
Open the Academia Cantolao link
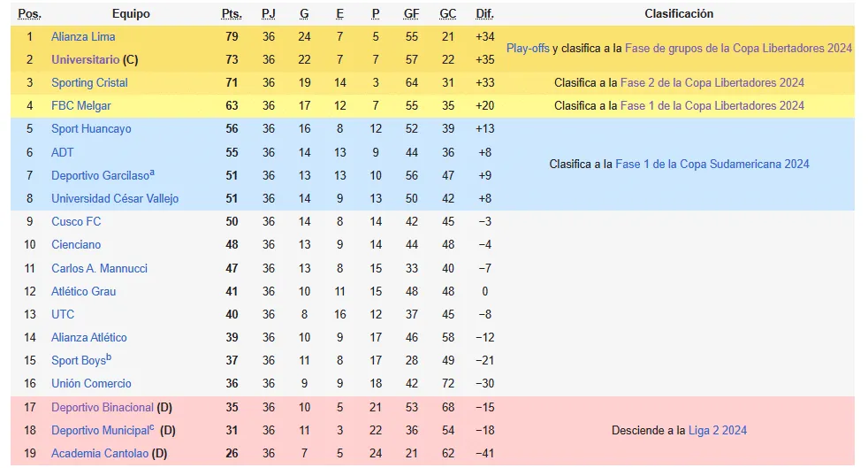[100, 454]
